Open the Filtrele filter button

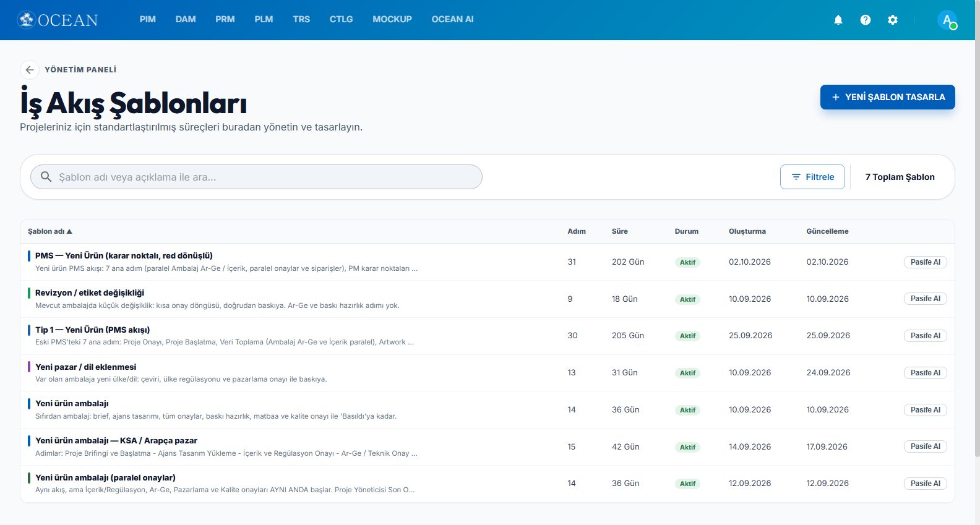click(812, 177)
